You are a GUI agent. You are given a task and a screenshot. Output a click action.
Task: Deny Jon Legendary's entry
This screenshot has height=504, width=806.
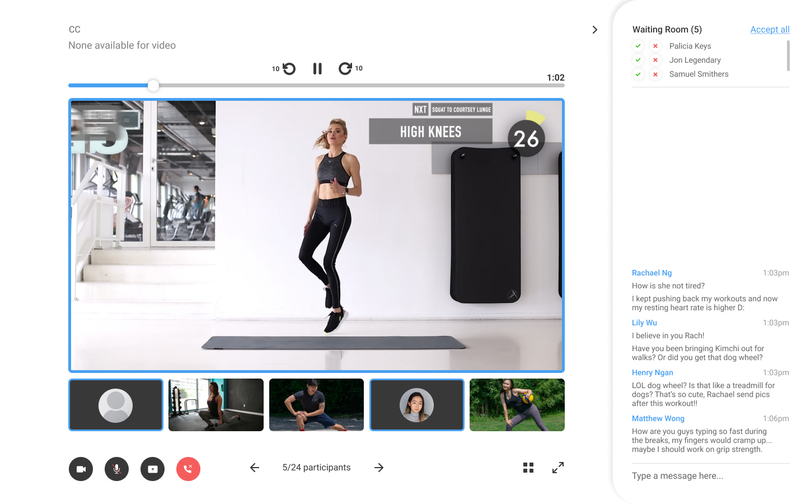655,60
